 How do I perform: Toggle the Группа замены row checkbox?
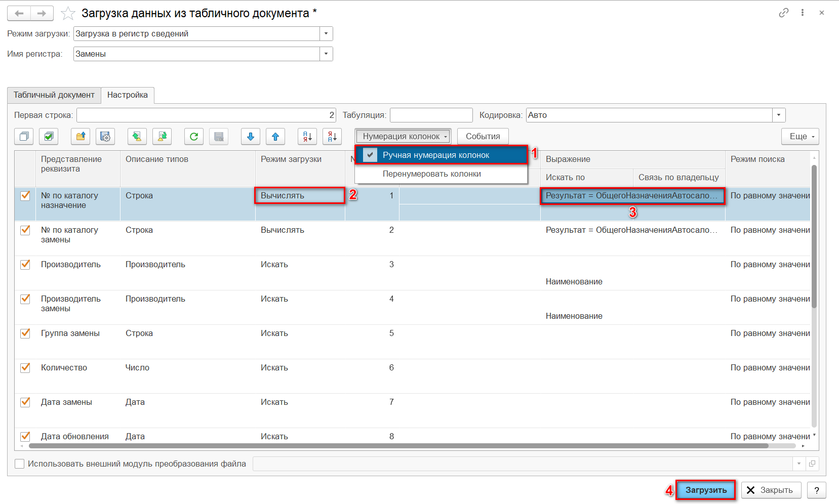click(25, 333)
